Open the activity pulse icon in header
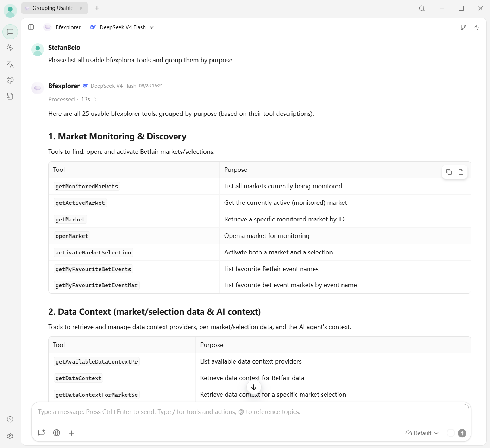 tap(477, 27)
